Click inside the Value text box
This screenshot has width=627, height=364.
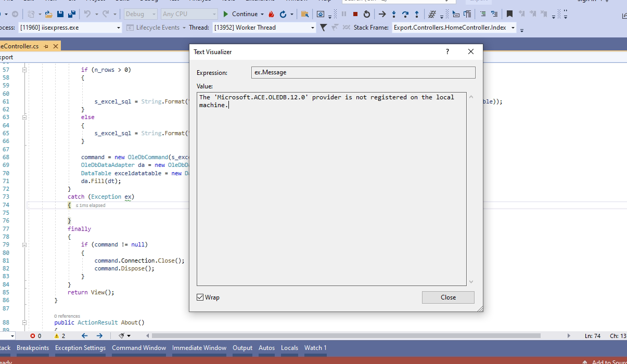click(x=331, y=189)
